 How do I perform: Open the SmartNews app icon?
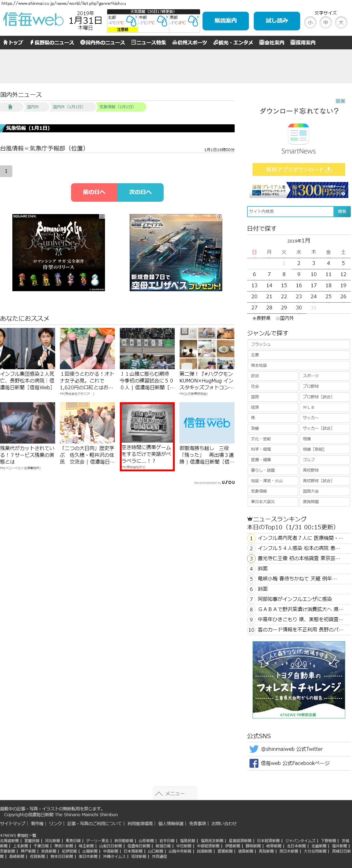tap(298, 134)
